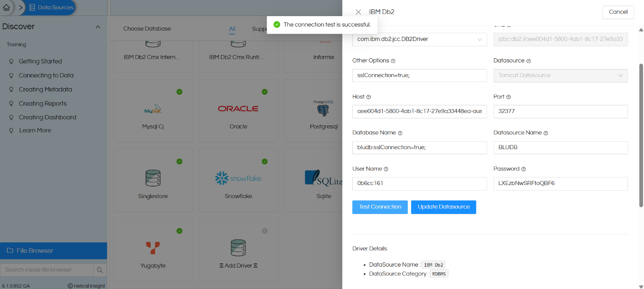Click the Update Datasource button
Viewport: 644px width, 289px height.
click(443, 207)
